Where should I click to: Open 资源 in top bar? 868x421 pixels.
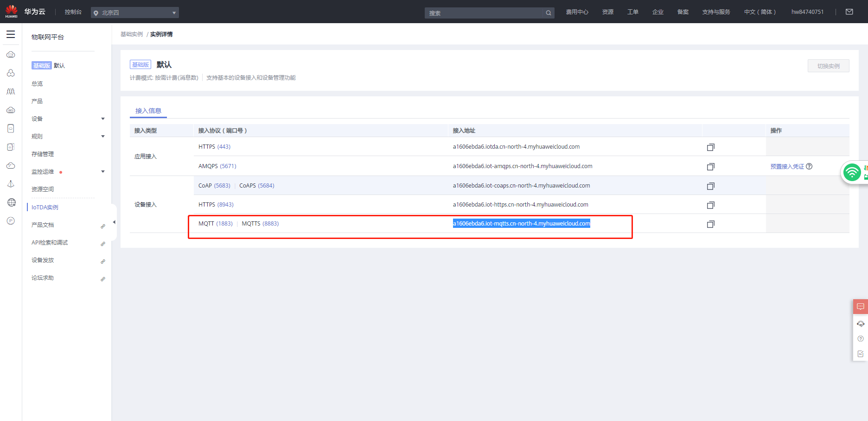608,12
